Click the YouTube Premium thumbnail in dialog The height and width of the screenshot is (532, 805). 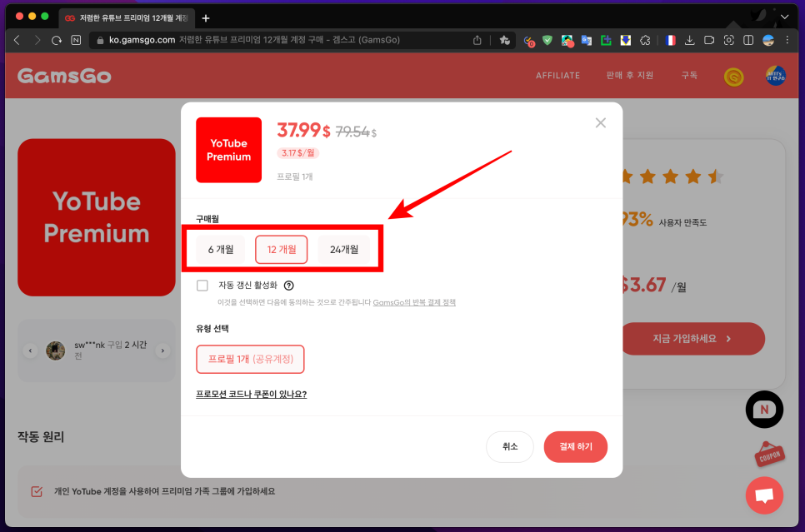pos(229,150)
